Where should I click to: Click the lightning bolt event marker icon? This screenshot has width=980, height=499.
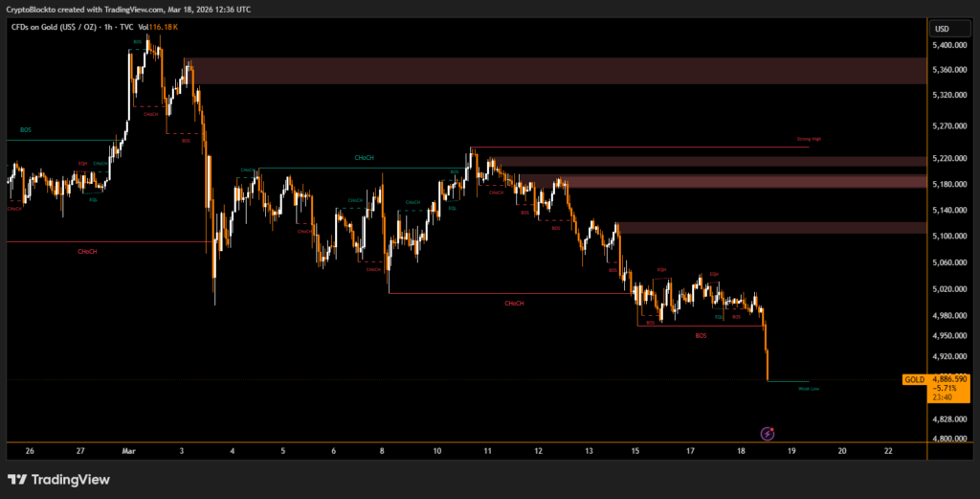click(x=767, y=434)
